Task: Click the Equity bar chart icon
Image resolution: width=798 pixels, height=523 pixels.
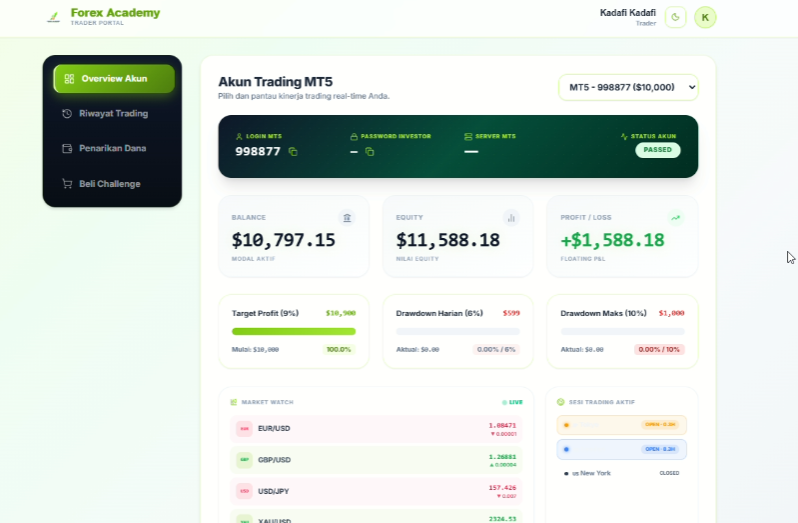Action: (511, 218)
